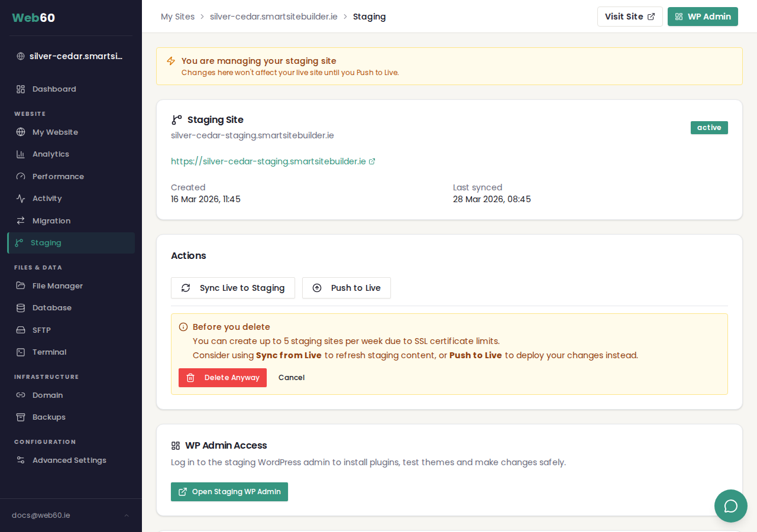Image resolution: width=757 pixels, height=532 pixels.
Task: Open the Dashboard via its grid icon
Action: [x=20, y=89]
